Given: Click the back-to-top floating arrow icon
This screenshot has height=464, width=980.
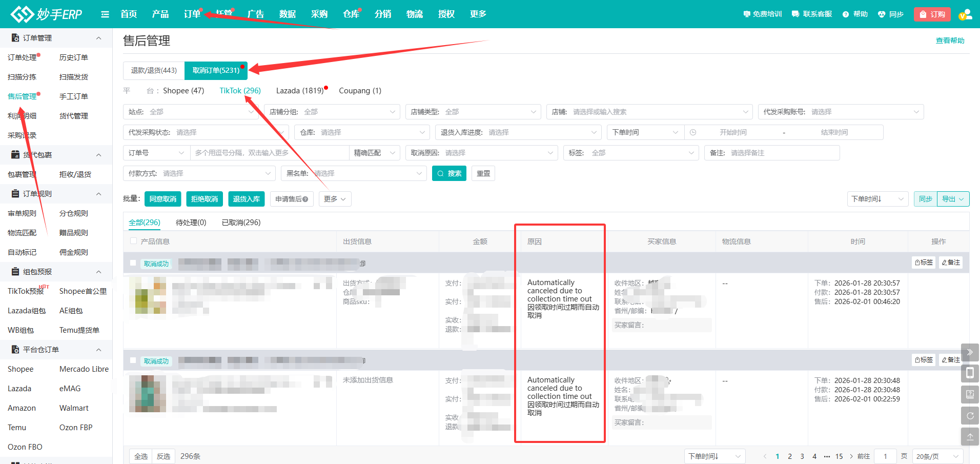Looking at the screenshot, I should (x=970, y=437).
